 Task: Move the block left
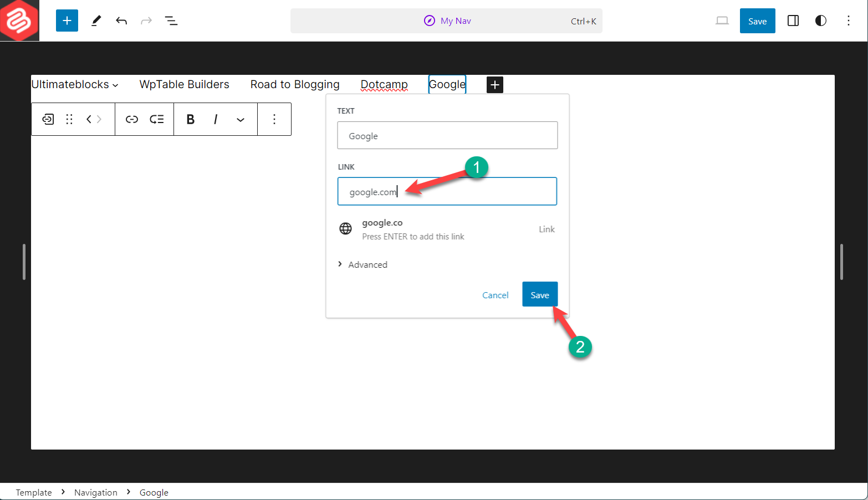(89, 119)
